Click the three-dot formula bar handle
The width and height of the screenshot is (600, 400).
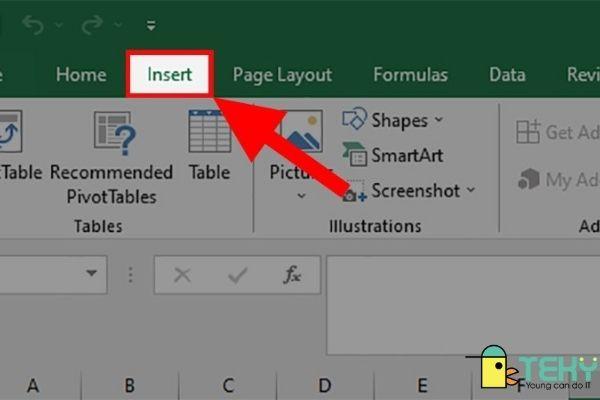pos(130,275)
